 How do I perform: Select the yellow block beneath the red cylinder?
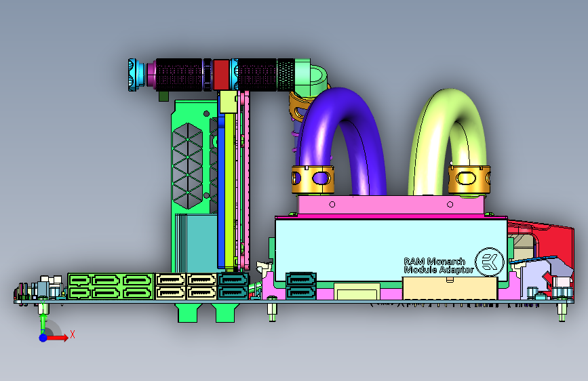[x=229, y=102]
